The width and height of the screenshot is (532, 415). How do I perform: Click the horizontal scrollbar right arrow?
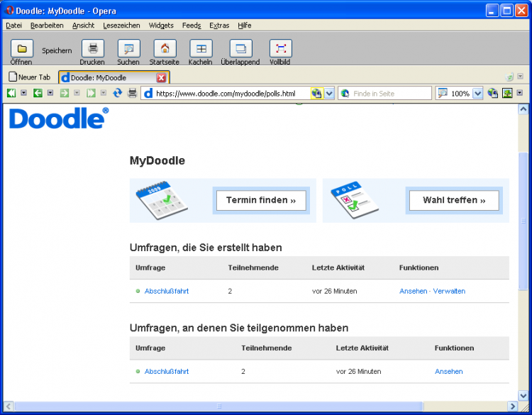point(512,406)
